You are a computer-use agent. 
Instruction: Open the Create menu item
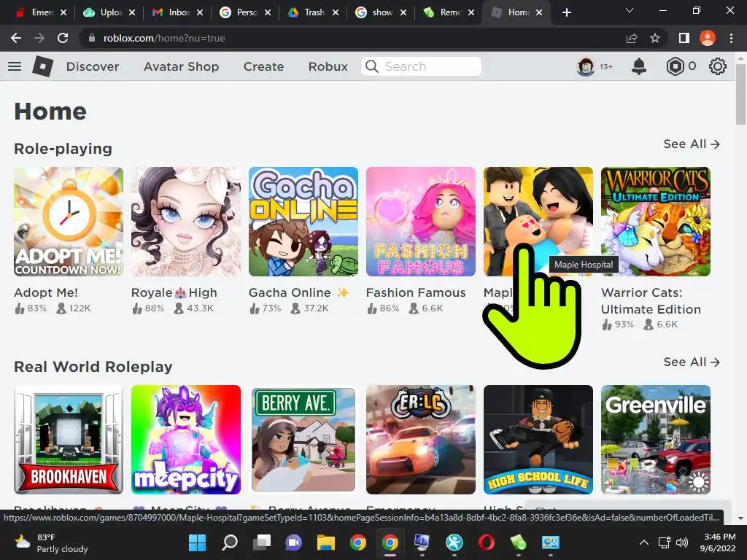(263, 66)
